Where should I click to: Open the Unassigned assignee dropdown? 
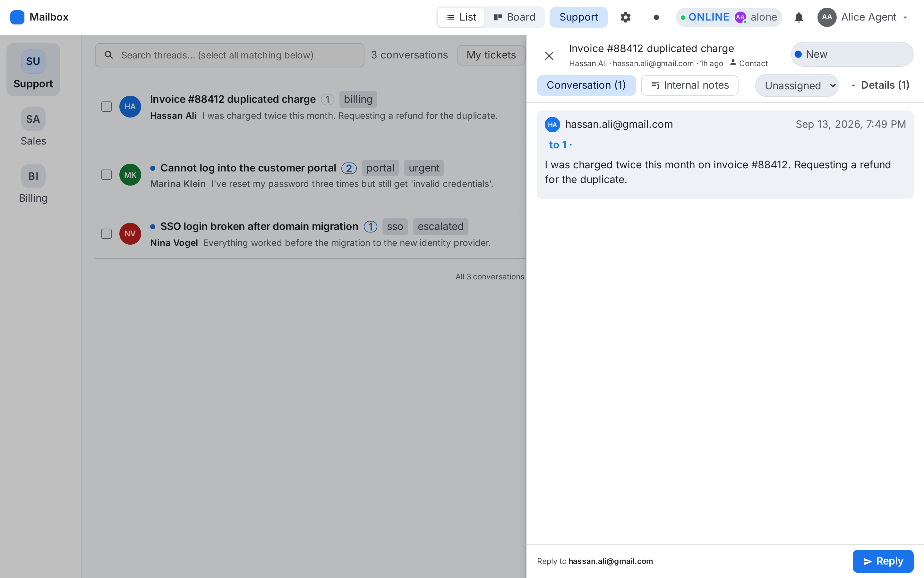[x=797, y=85]
